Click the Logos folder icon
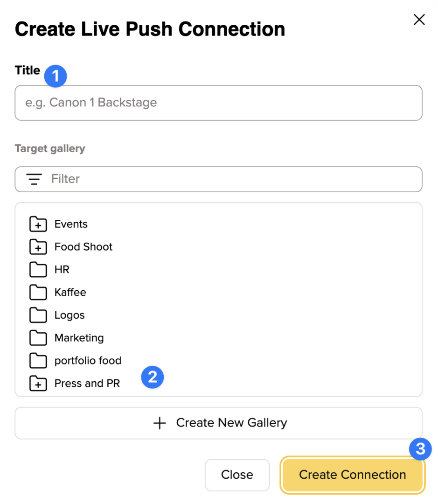 (x=38, y=315)
